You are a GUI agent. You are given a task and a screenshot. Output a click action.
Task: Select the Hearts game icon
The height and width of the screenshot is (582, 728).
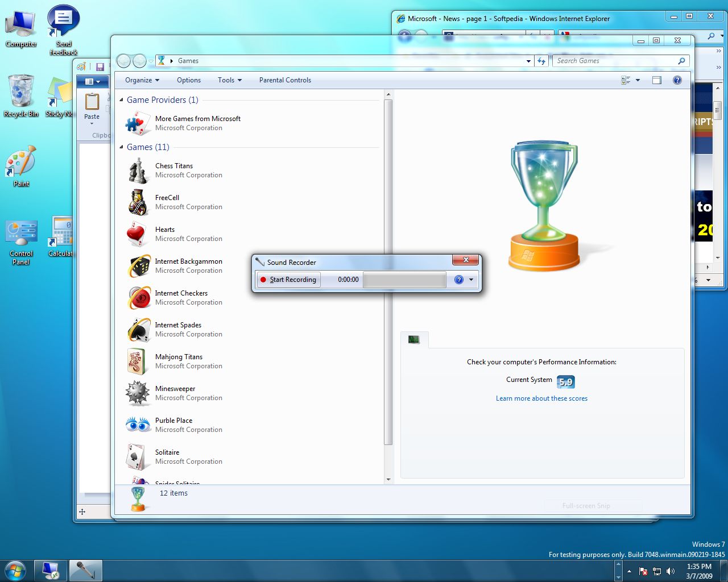[138, 234]
